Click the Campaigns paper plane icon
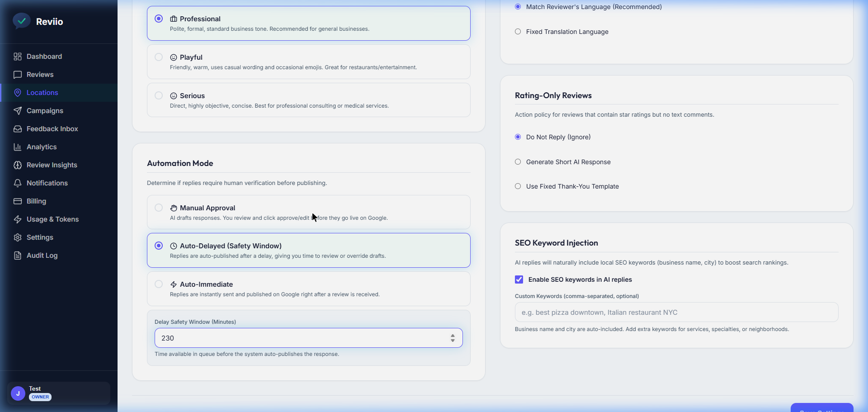Viewport: 868px width, 412px height. pos(18,111)
